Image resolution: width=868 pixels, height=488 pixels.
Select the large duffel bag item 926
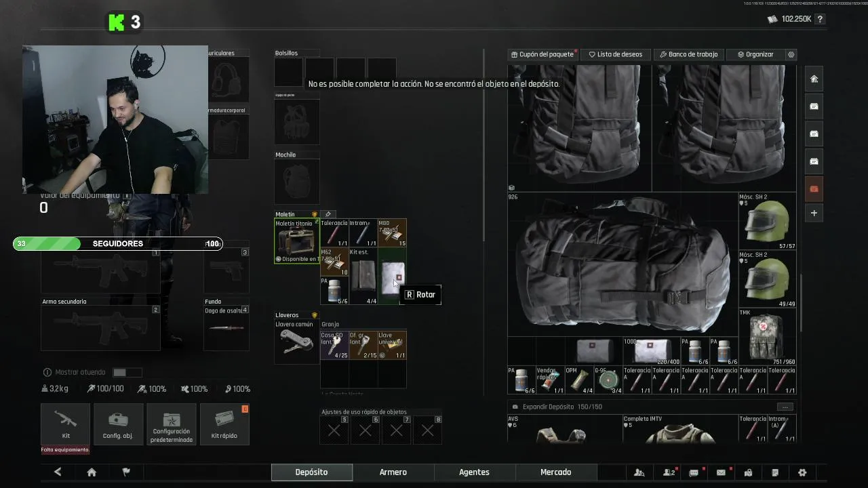[x=623, y=264]
